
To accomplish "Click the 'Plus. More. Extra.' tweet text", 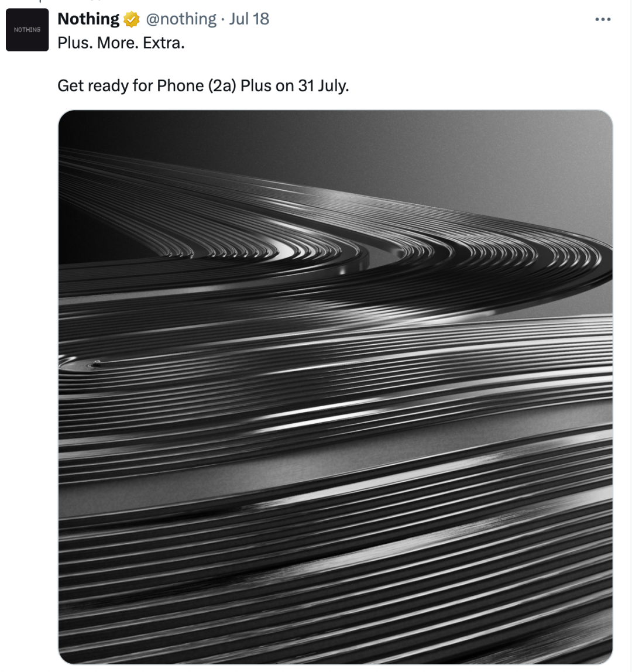I will point(121,43).
